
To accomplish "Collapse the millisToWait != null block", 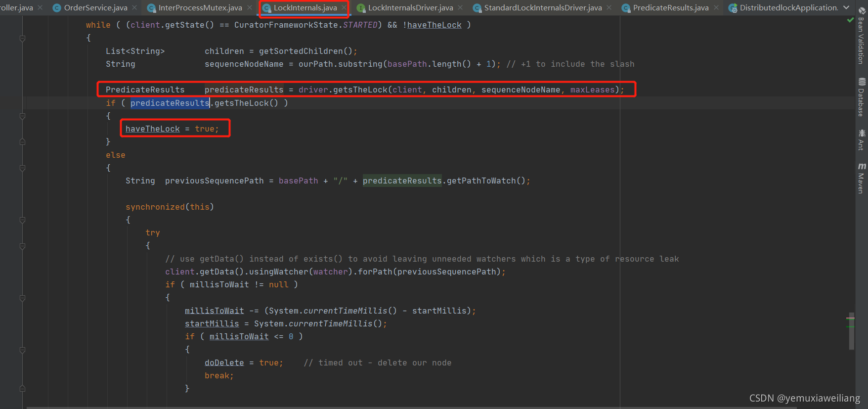I will tap(22, 298).
